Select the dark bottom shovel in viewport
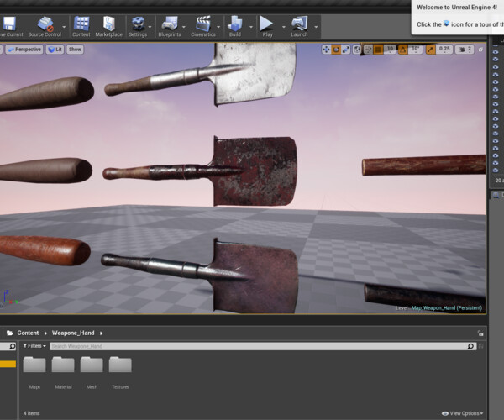 pos(255,277)
